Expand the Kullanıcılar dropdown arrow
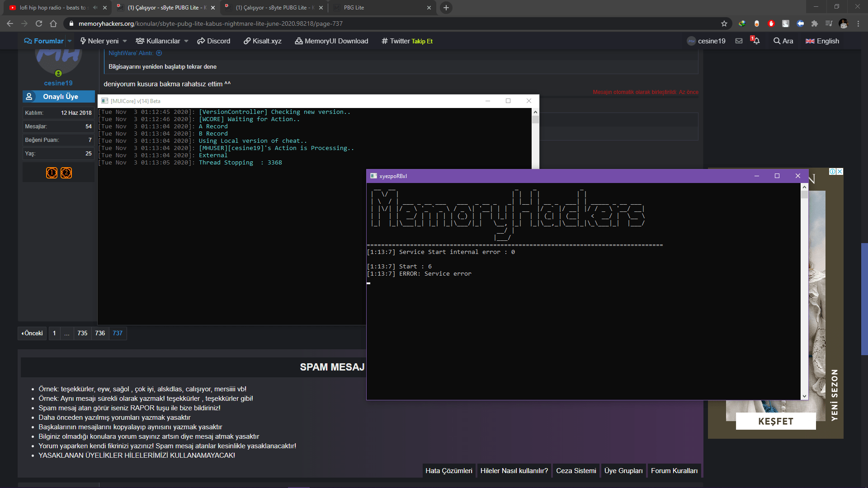Screen dimensions: 868x488 tap(186, 41)
